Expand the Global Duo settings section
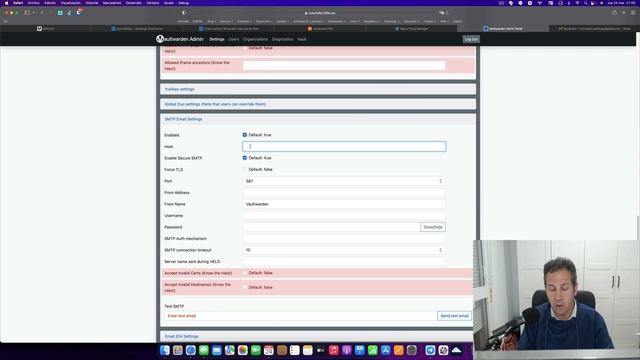Viewport: 640px width, 360px height. pyautogui.click(x=318, y=104)
